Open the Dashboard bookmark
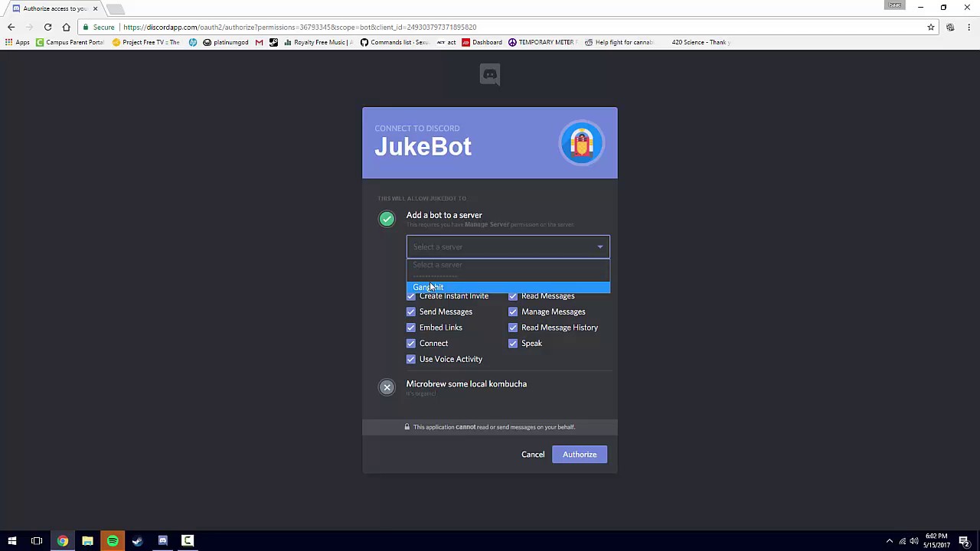Screen dimensions: 980x551 (482, 42)
